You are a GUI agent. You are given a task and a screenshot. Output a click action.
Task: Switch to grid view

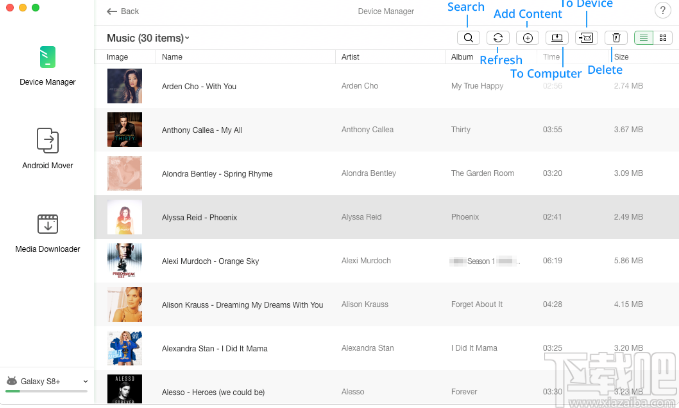point(663,38)
